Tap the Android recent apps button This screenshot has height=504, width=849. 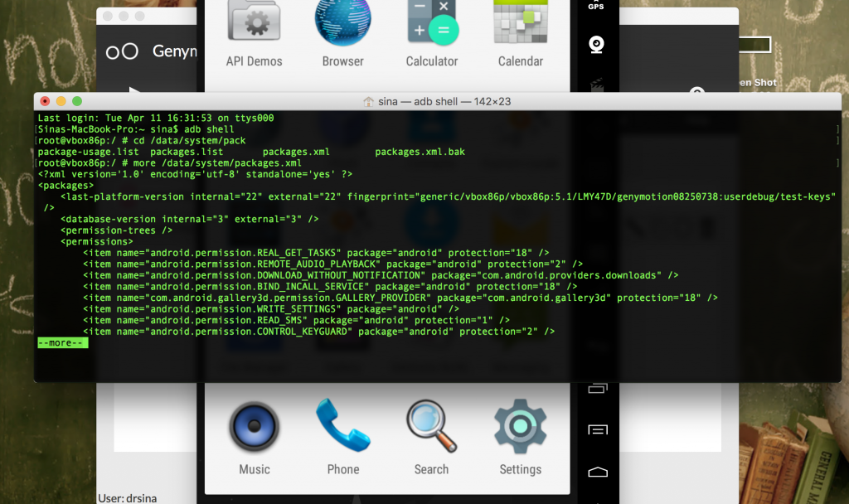(598, 388)
